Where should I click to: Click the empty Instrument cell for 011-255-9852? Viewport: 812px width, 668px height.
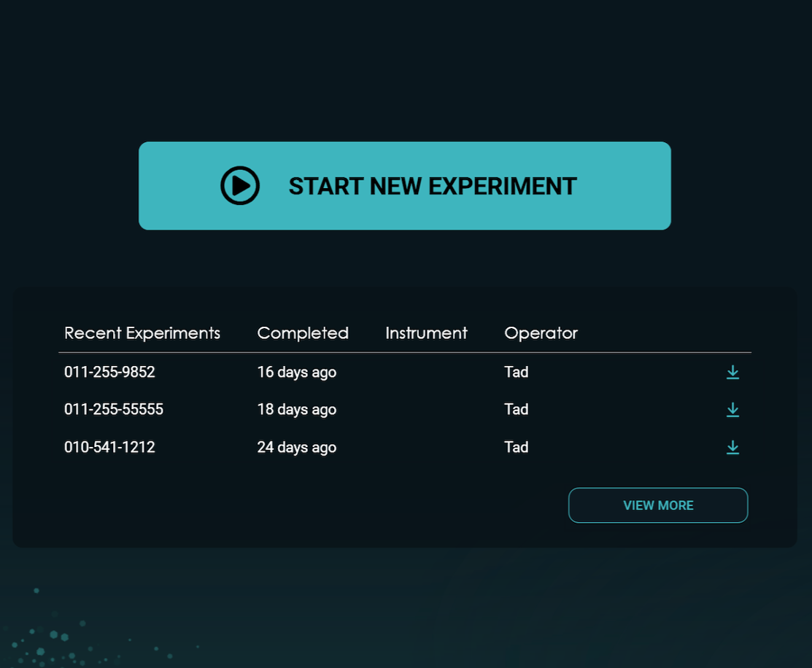pyautogui.click(x=426, y=373)
